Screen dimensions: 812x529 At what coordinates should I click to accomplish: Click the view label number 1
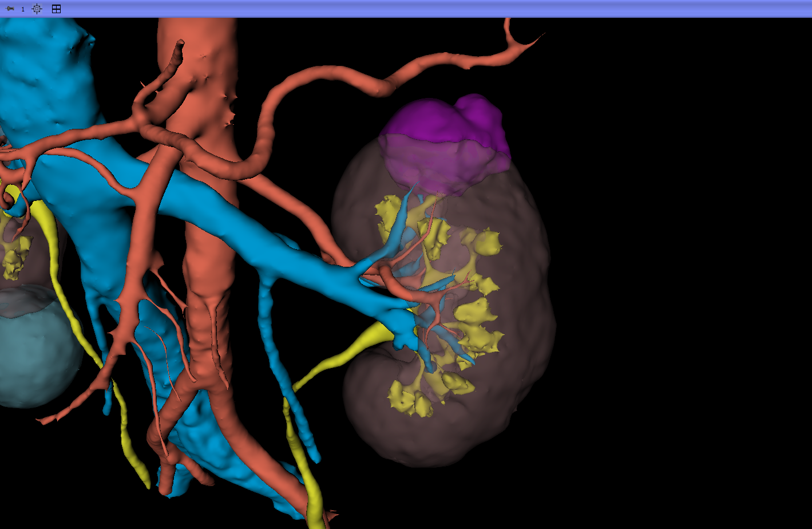(23, 9)
